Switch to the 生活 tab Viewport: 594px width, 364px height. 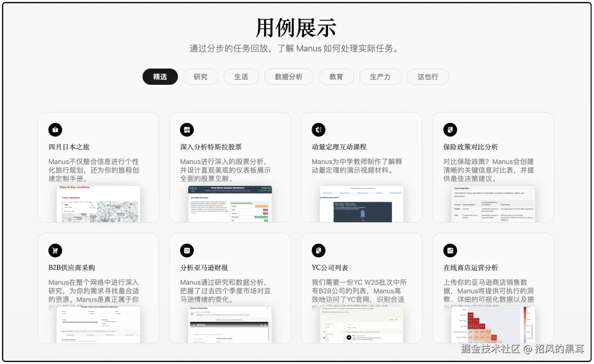tap(241, 77)
